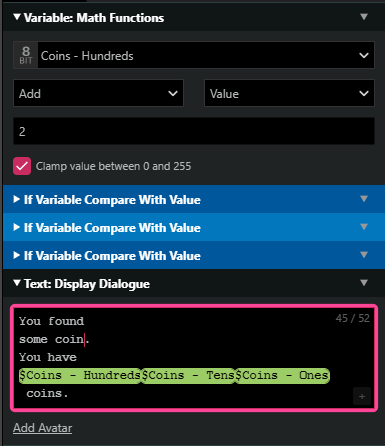The height and width of the screenshot is (446, 385).
Task: Click the $Coins - Ones variable token
Action: [283, 376]
